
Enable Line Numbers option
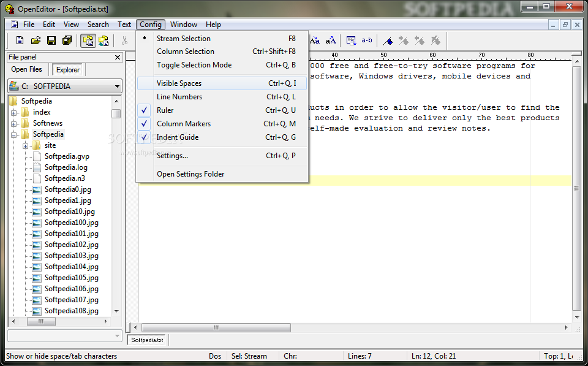(x=222, y=97)
